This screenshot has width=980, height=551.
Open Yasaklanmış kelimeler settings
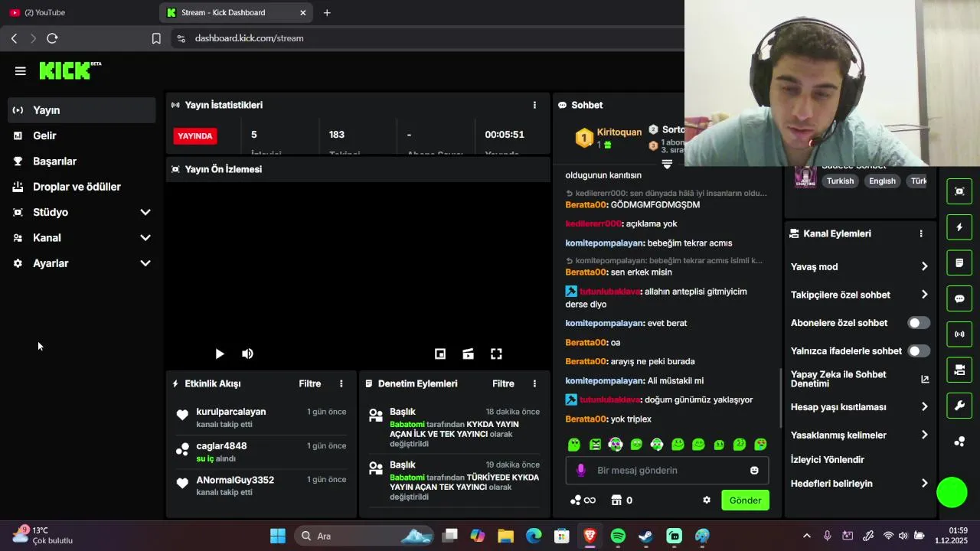(x=860, y=435)
